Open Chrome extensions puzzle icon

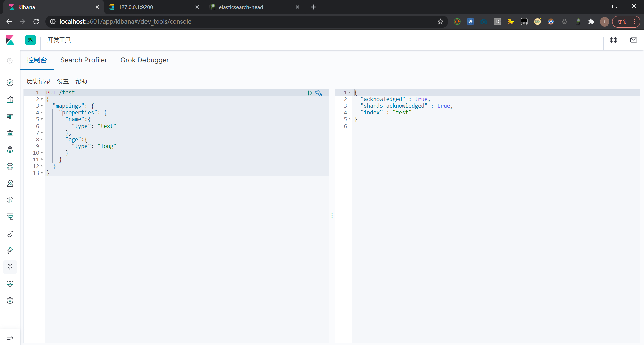591,22
